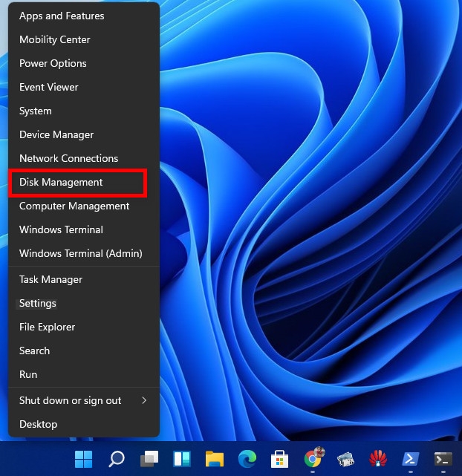Open PowerShell from the taskbar
This screenshot has height=476, width=462.
point(411,459)
